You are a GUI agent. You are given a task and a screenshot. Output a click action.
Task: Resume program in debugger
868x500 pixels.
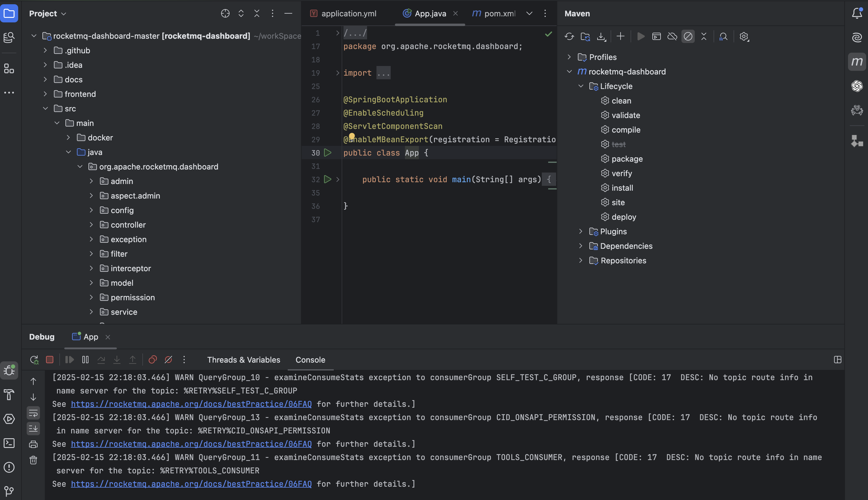[x=69, y=360]
